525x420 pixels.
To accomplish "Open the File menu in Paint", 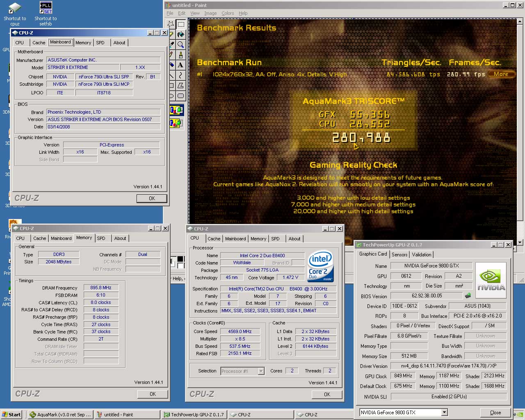I will pyautogui.click(x=170, y=13).
